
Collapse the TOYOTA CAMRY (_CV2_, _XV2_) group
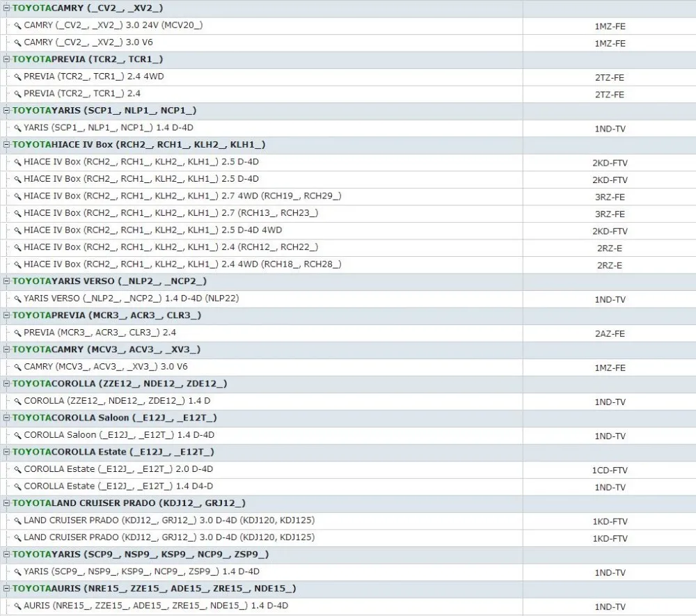7,8
